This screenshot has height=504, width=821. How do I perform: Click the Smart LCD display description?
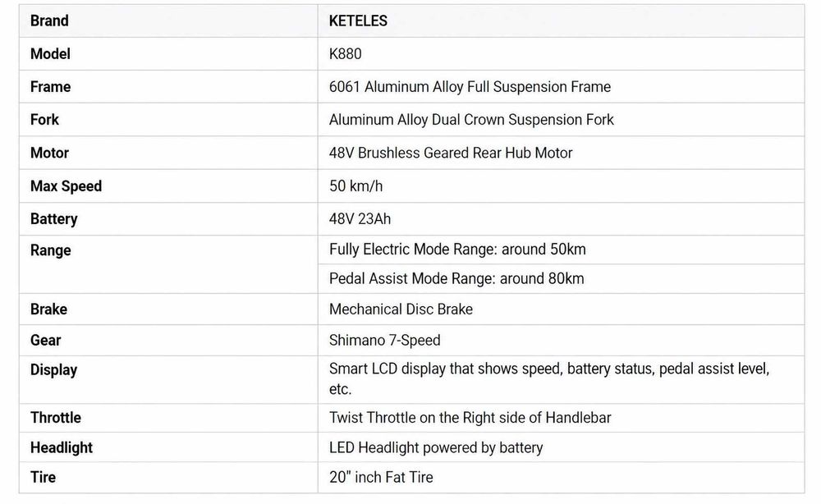click(x=549, y=379)
